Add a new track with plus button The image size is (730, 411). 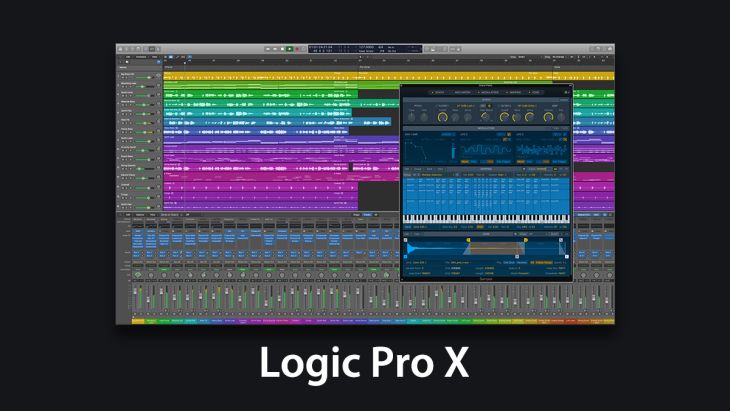(x=120, y=62)
